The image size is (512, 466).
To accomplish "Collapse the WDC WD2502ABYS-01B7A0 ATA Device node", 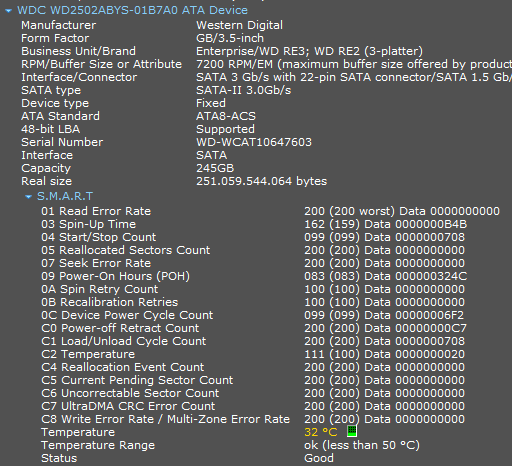I will 9,11.
